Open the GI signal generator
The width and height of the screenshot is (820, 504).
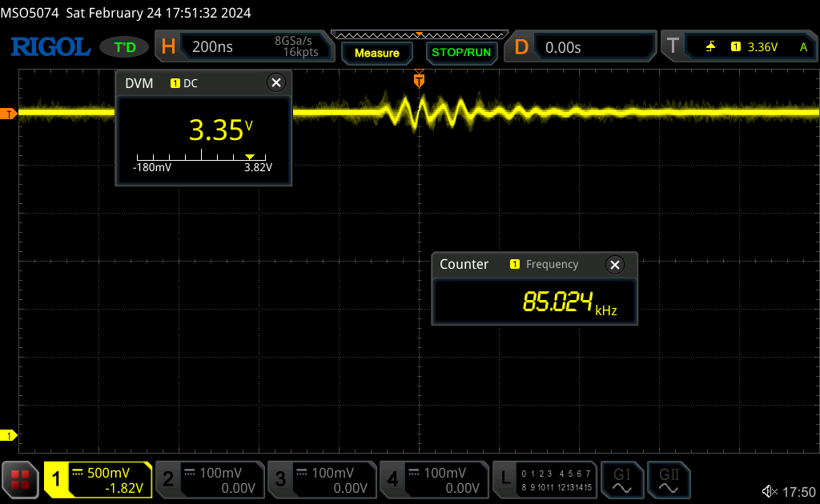tap(621, 479)
